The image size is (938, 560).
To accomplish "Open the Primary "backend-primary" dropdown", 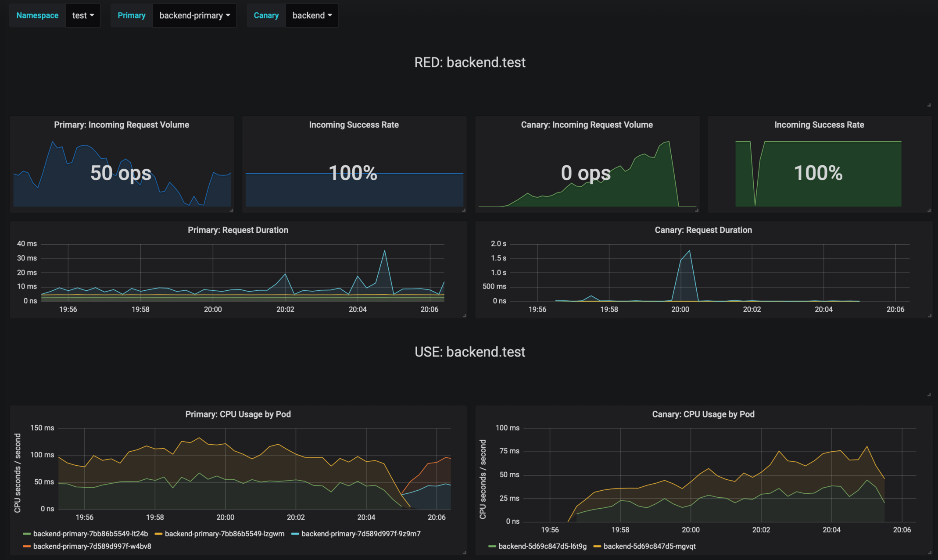I will point(194,15).
